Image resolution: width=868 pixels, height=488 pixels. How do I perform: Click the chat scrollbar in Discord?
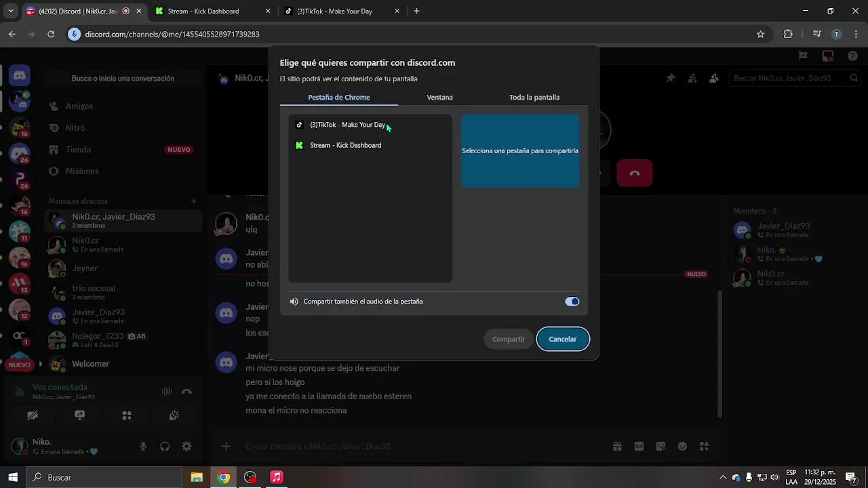[721, 354]
